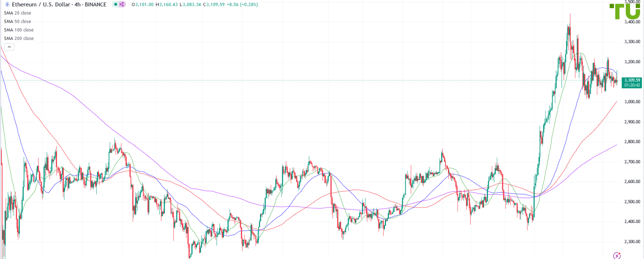Select the SMA 200 close indicator label

pyautogui.click(x=19, y=39)
